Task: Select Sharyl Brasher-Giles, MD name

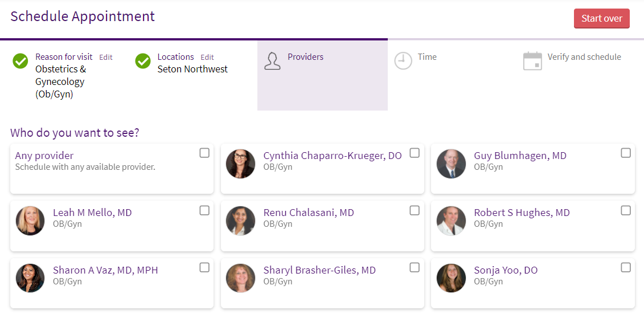Action: (319, 270)
